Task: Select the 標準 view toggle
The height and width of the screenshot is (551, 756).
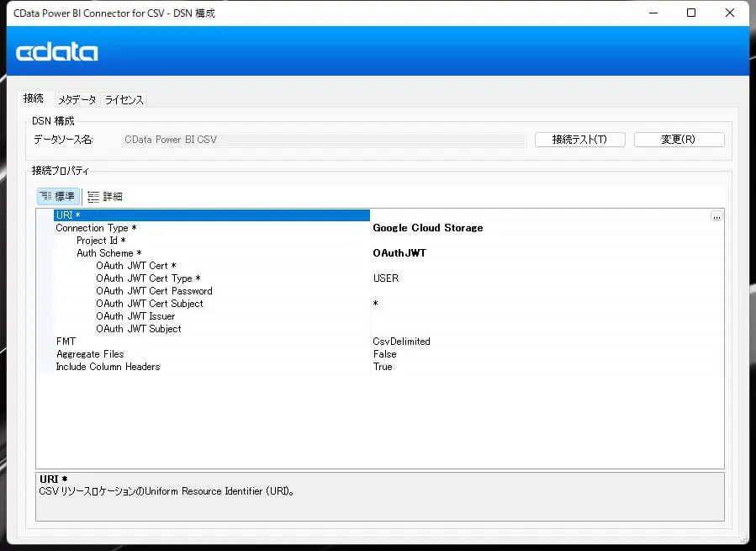Action: 58,196
